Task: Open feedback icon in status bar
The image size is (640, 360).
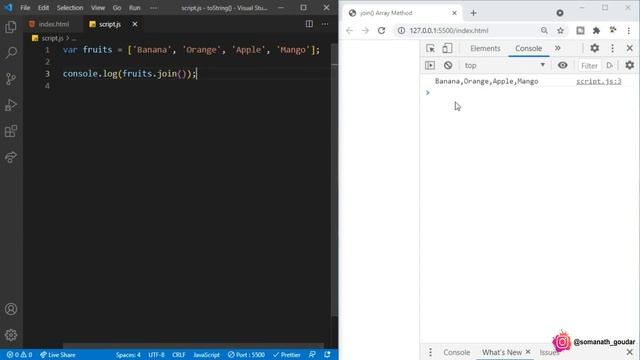Action: [312, 355]
